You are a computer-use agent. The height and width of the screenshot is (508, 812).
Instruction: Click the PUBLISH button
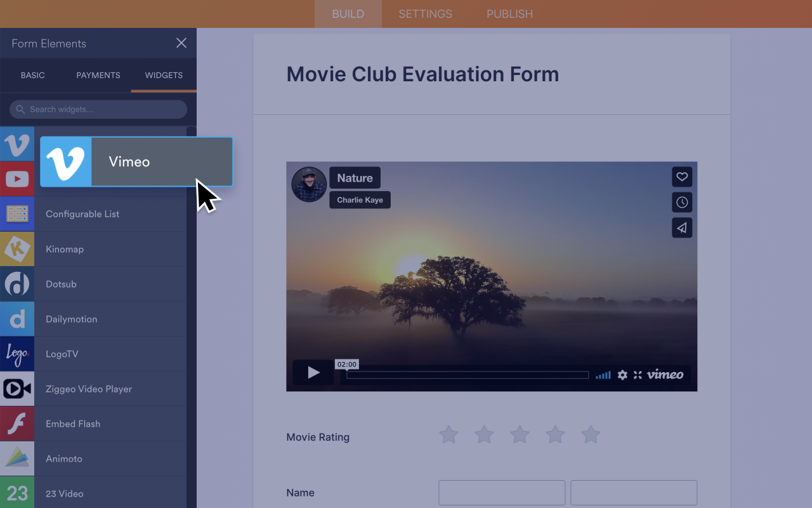pos(509,13)
